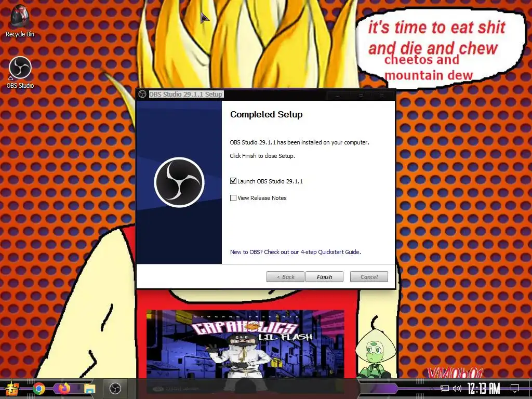Screen dimensions: 532x399
Task: Open the network status tray icon
Action: [x=445, y=389]
